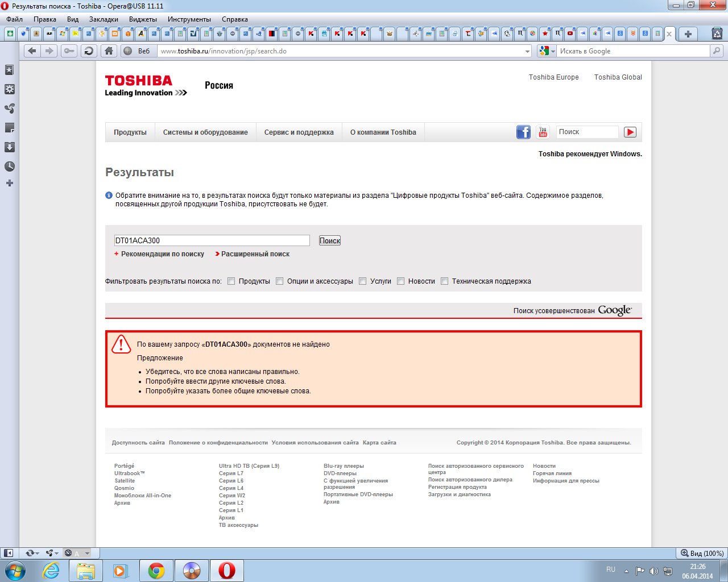Open the History clock panel in the sidebar
728x582 pixels.
click(10, 167)
